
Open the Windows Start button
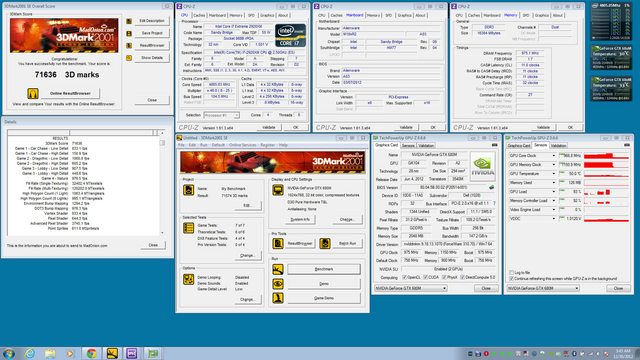tap(9, 353)
